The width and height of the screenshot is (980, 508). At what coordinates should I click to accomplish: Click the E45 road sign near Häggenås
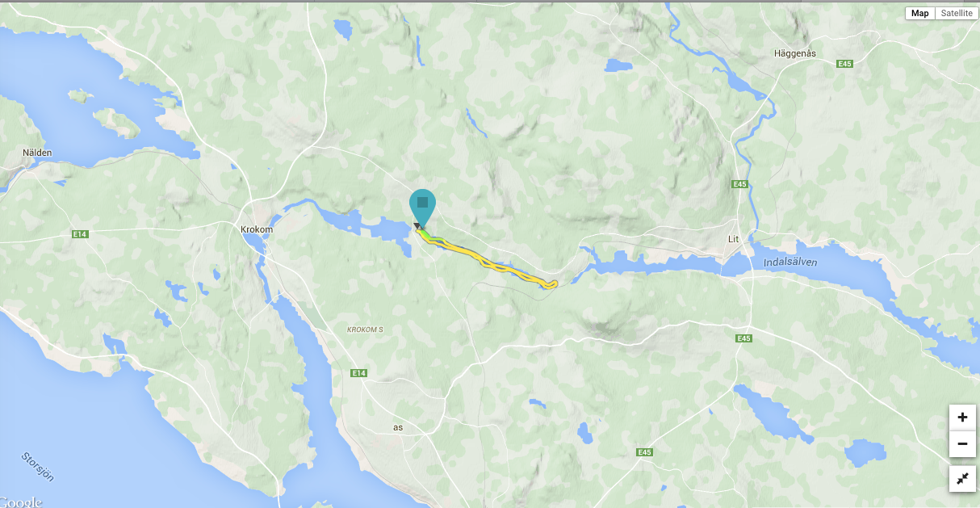coord(845,64)
